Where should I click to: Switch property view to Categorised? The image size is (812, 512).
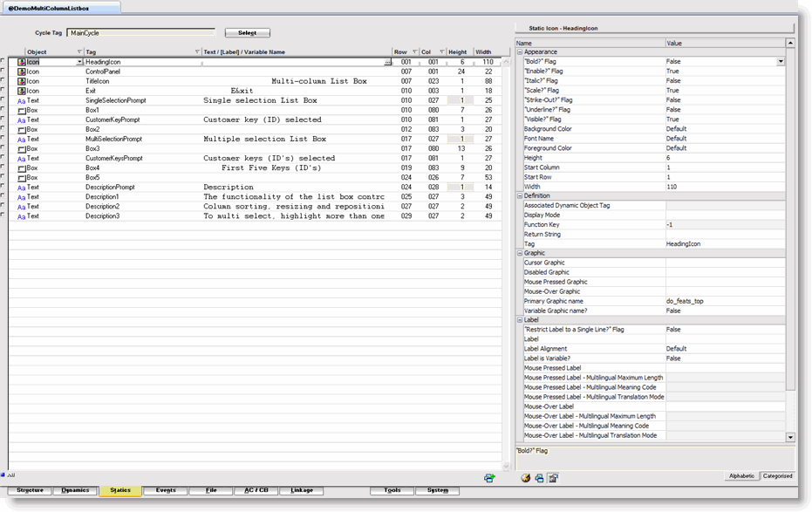777,475
